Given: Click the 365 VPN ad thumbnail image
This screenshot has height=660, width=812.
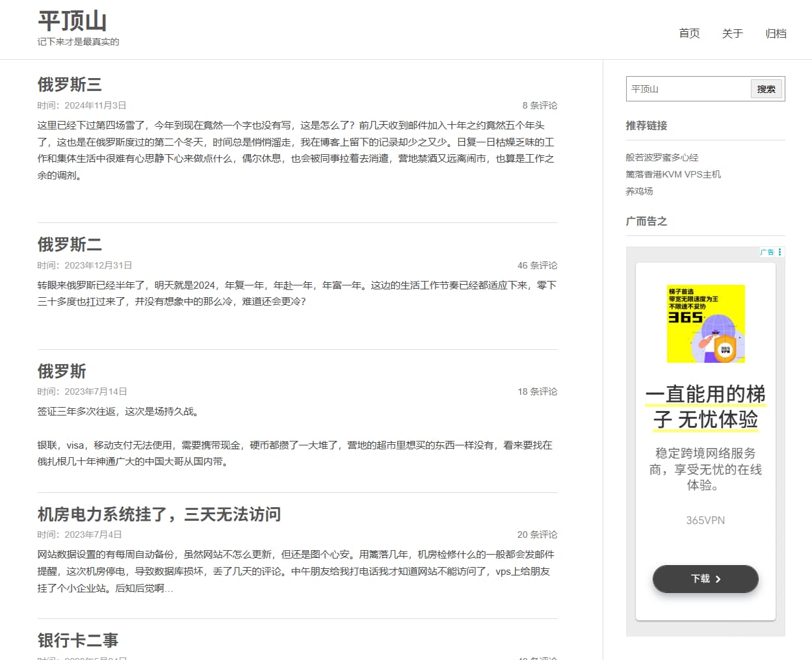Looking at the screenshot, I should pos(705,324).
